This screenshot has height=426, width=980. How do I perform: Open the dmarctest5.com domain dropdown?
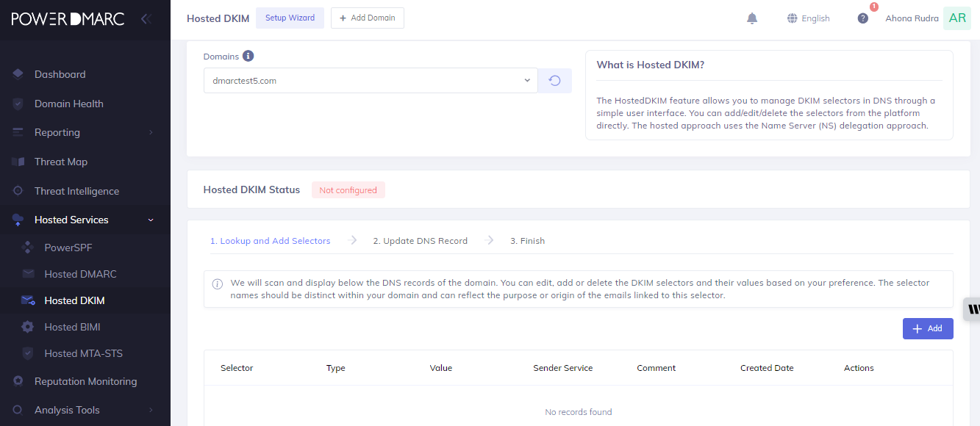click(x=371, y=81)
